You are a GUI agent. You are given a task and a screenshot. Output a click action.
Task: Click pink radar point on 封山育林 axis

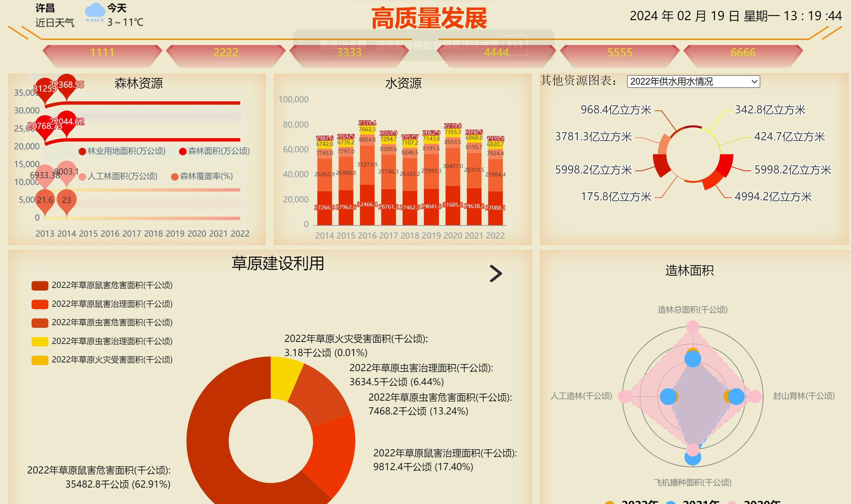click(x=755, y=396)
